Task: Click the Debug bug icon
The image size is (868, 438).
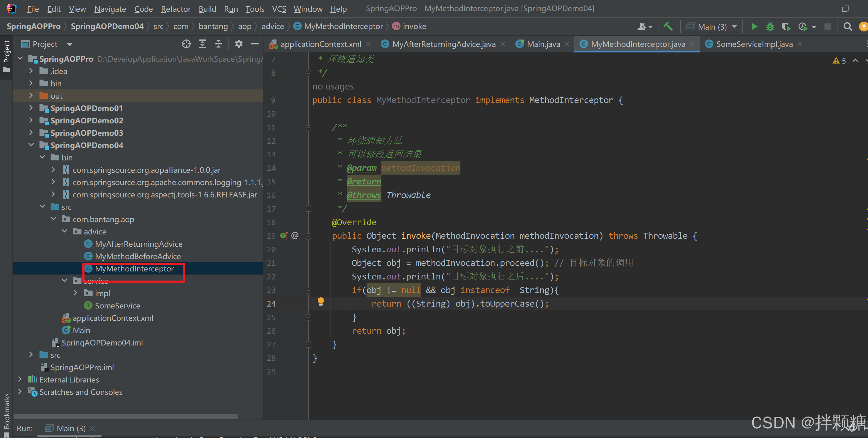Action: click(770, 27)
